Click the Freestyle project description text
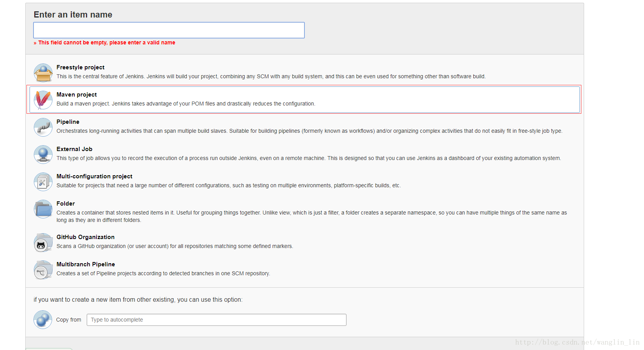644x350 pixels. (271, 76)
